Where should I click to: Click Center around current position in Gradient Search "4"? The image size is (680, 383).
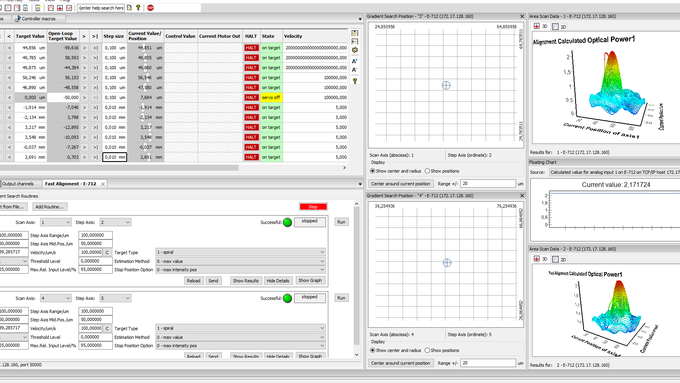(x=401, y=363)
